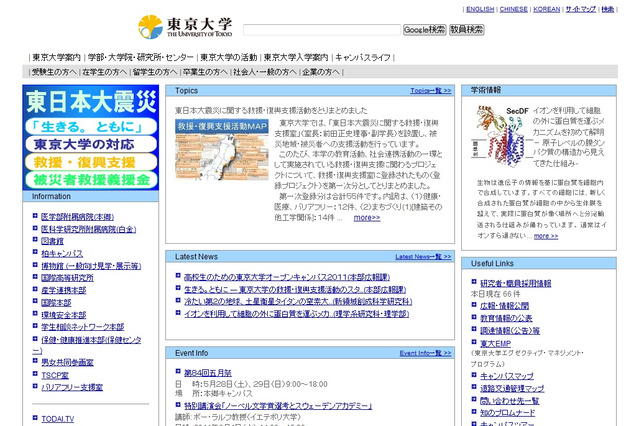Open the 東大EMP link

click(x=496, y=344)
